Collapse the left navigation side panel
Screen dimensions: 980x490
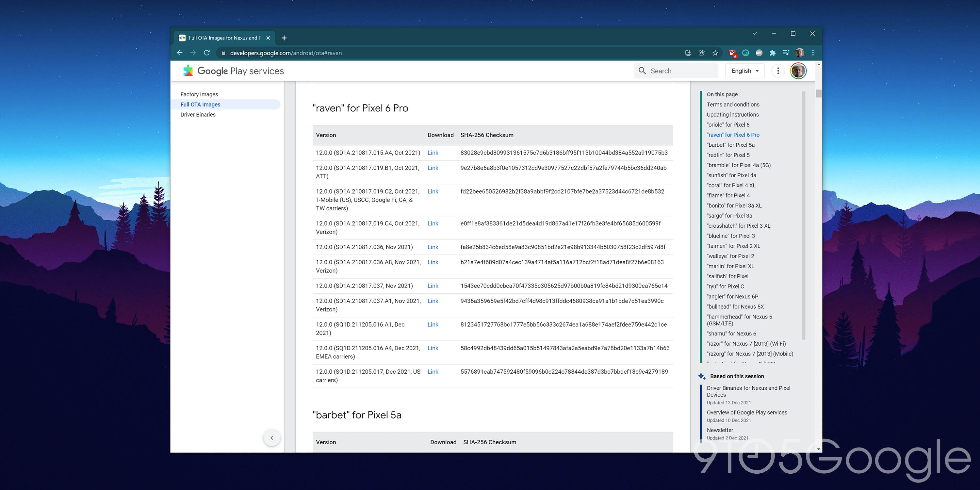(272, 437)
